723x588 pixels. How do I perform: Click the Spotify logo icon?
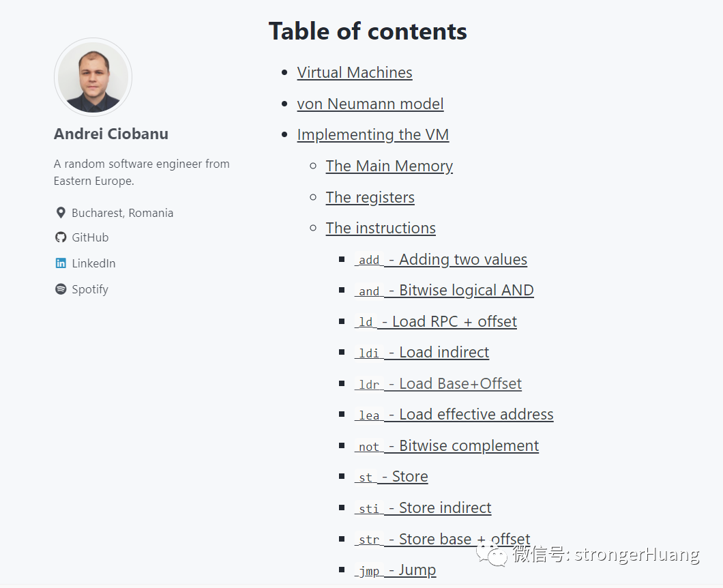click(61, 289)
